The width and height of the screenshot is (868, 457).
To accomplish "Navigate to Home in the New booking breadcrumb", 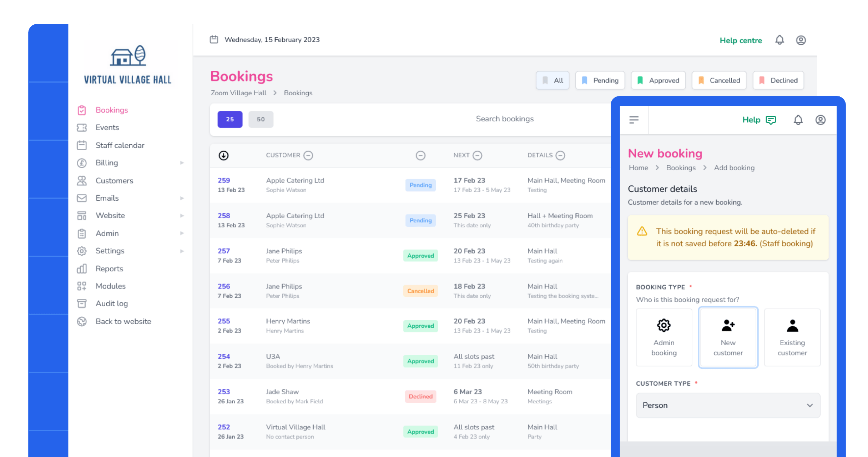I will tap(638, 167).
